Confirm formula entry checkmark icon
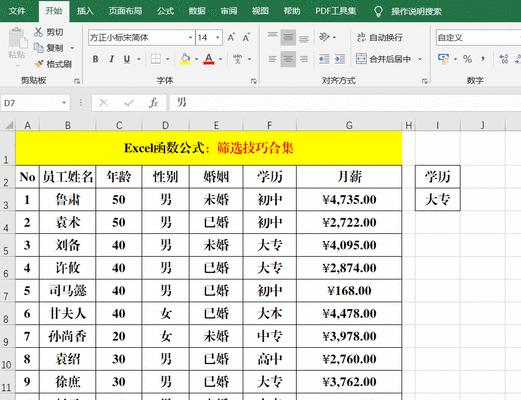The image size is (521, 400). pyautogui.click(x=129, y=103)
